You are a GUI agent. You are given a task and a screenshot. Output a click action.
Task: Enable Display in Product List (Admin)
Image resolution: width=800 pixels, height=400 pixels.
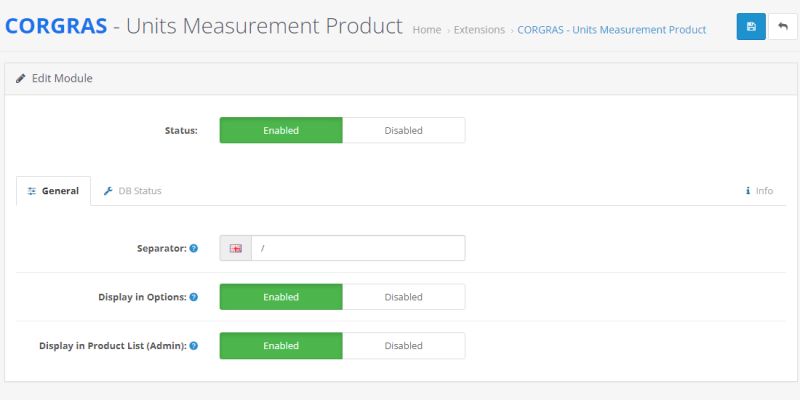coord(281,345)
